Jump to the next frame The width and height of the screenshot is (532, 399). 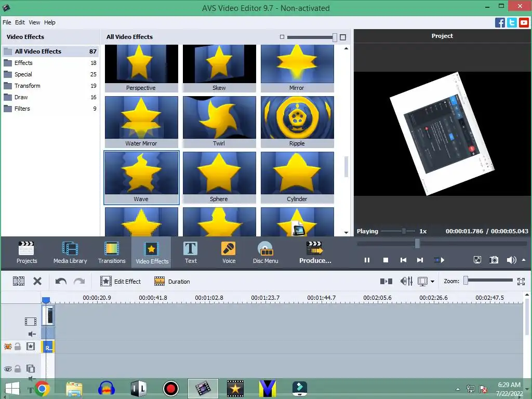(420, 260)
